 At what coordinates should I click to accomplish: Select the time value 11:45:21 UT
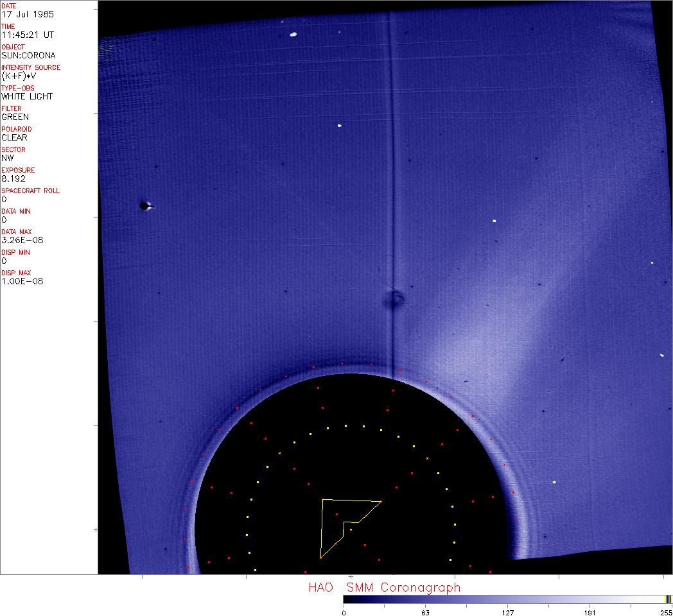(22, 35)
